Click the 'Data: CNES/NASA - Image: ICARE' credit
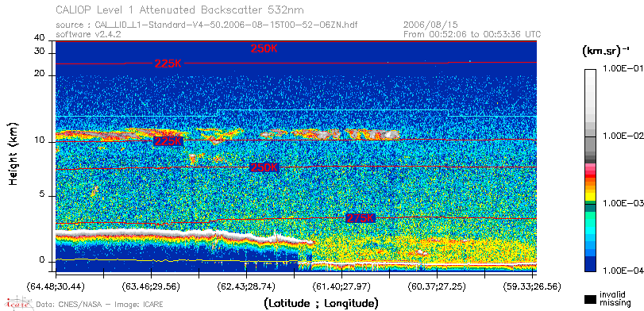This screenshot has width=644, height=311. (x=99, y=305)
